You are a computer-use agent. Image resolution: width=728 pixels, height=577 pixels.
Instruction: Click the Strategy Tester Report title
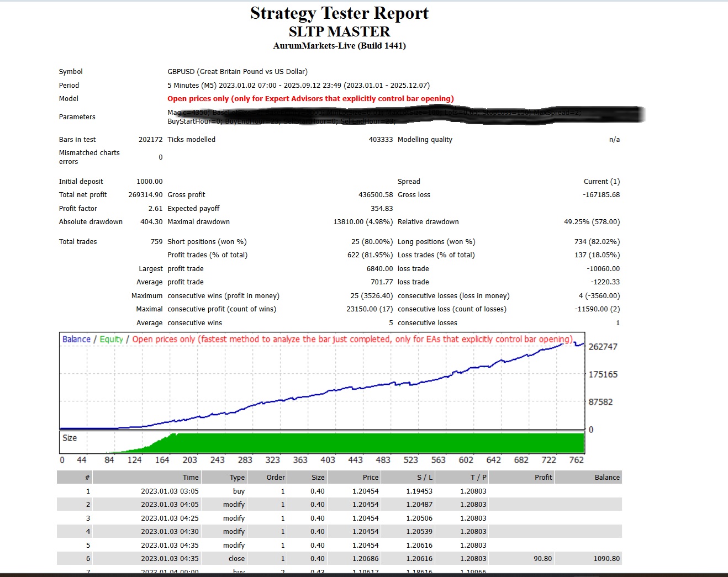pos(339,13)
